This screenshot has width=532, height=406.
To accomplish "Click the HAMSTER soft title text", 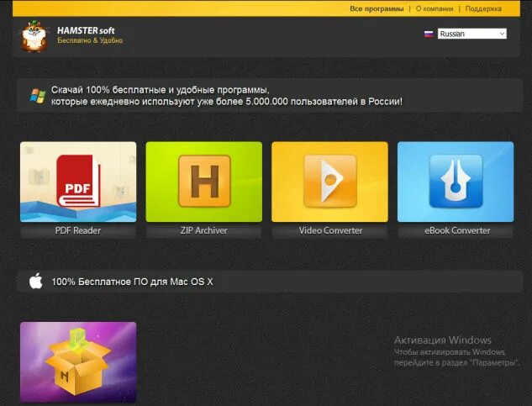I will (x=86, y=30).
